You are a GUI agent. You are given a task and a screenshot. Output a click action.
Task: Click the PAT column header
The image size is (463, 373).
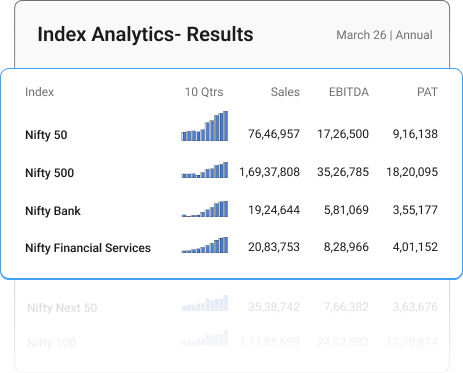[x=427, y=92]
